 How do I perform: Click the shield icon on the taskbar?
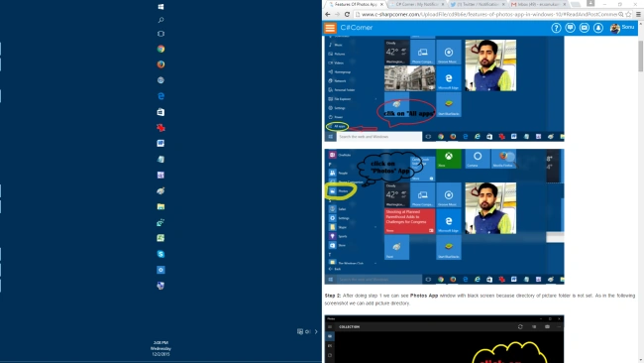[x=161, y=286]
